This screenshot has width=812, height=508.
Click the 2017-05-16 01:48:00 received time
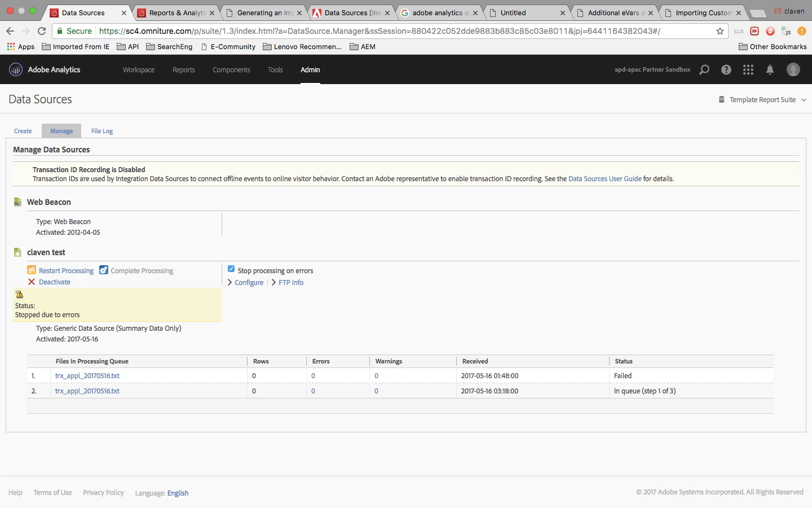coord(489,375)
